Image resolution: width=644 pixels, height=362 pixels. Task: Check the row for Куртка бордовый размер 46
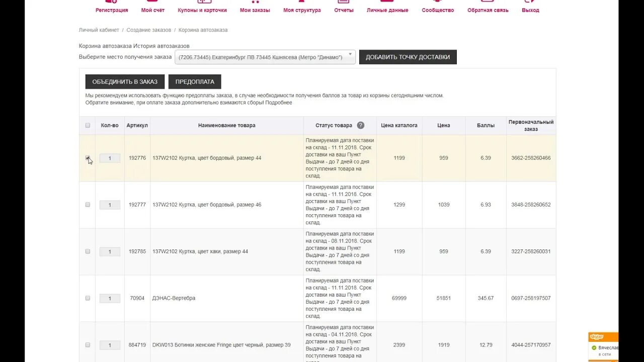point(88,205)
